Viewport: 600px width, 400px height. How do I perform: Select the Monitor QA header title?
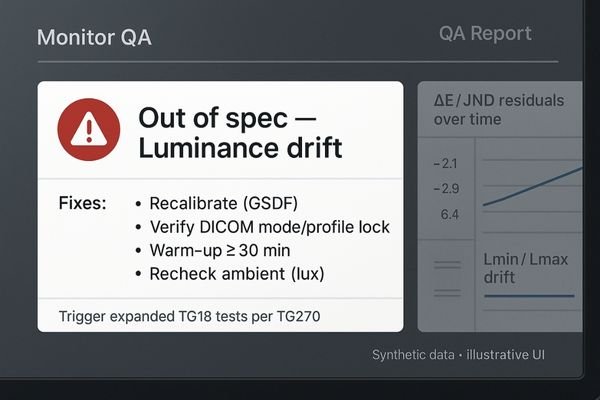pos(93,39)
